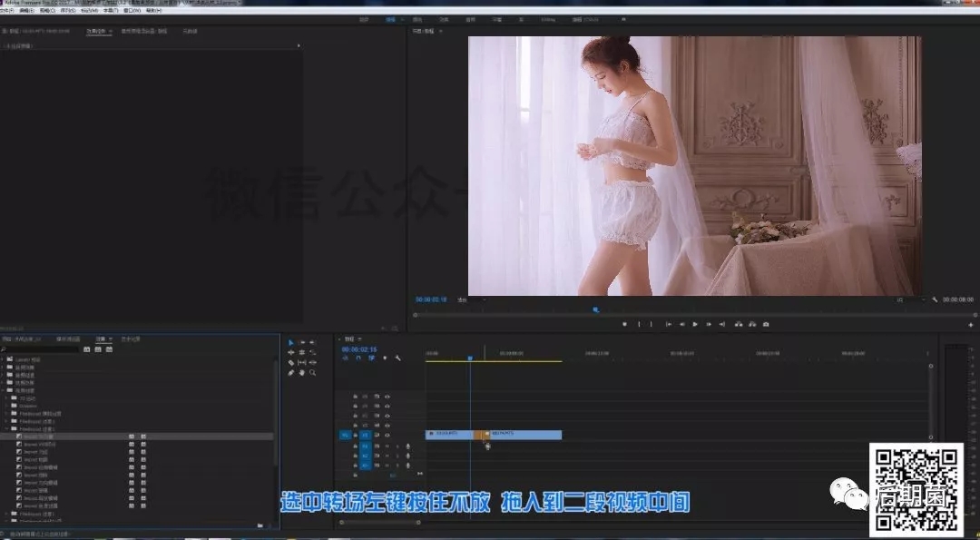This screenshot has width=980, height=540.
Task: Select the Selection arrow tool
Action: pos(290,342)
